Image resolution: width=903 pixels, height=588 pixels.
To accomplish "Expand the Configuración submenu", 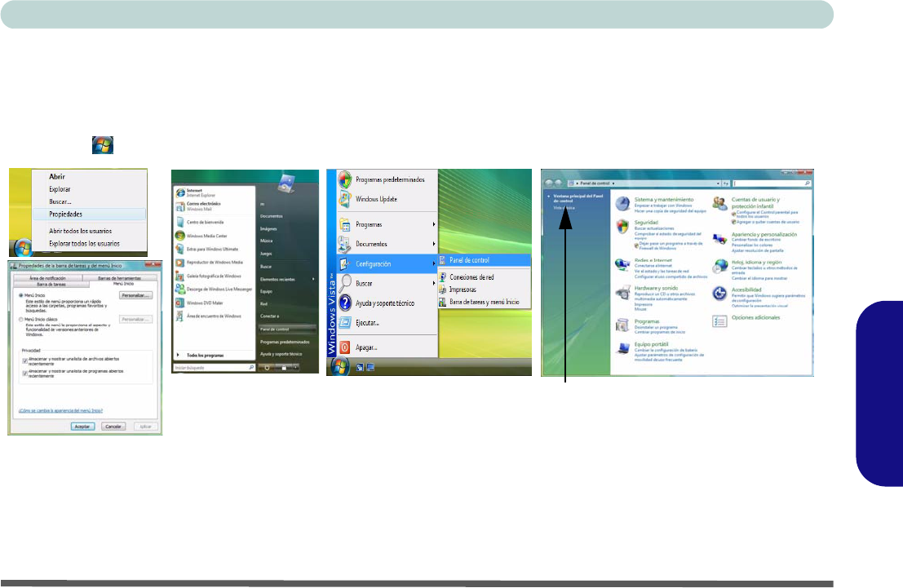I will (x=387, y=263).
